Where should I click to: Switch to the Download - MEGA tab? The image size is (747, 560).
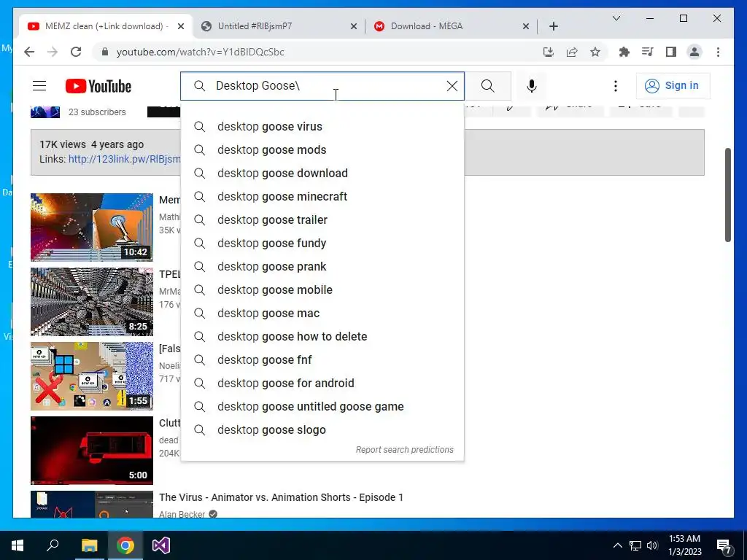[x=452, y=26]
